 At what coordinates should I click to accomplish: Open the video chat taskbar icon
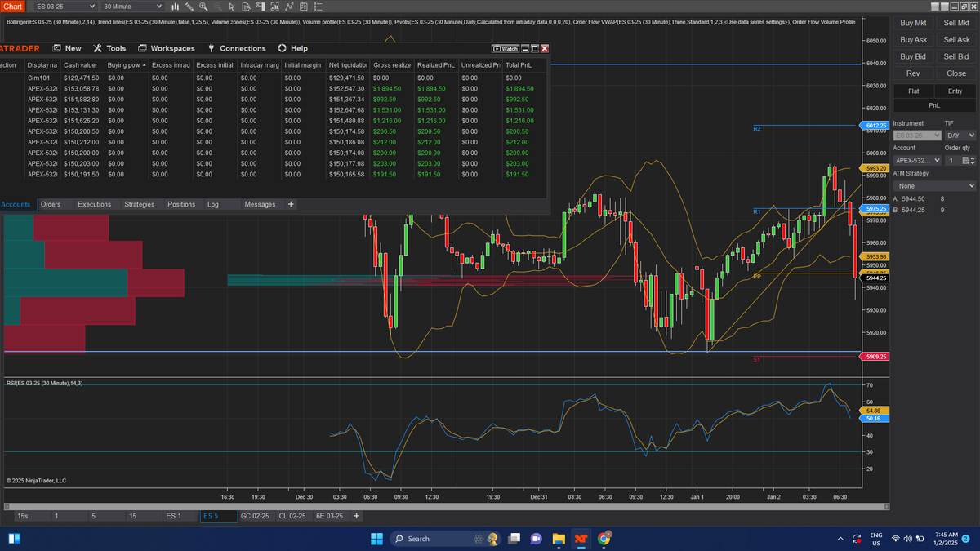[x=537, y=538]
